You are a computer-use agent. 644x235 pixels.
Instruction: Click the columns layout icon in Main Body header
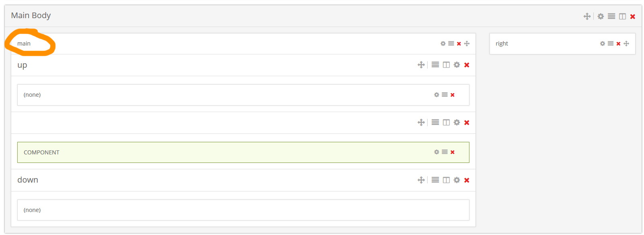coord(622,17)
